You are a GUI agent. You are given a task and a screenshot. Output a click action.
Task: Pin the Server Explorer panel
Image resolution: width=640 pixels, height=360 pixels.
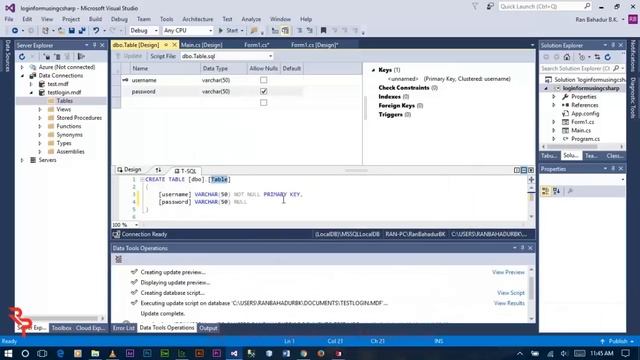[95, 45]
